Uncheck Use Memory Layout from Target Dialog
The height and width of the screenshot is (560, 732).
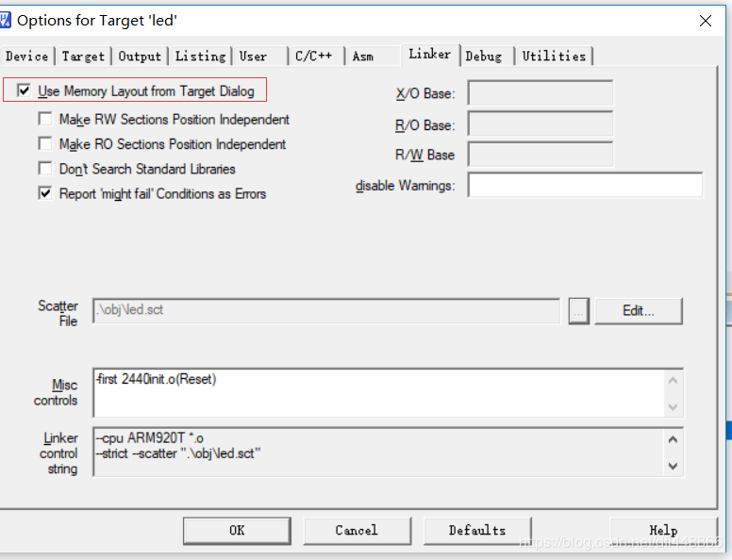[x=24, y=91]
